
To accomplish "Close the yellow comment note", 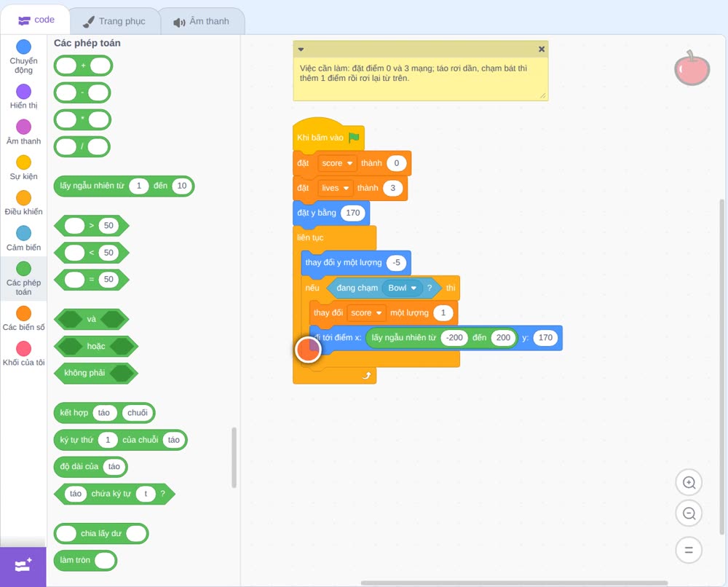I will click(542, 50).
